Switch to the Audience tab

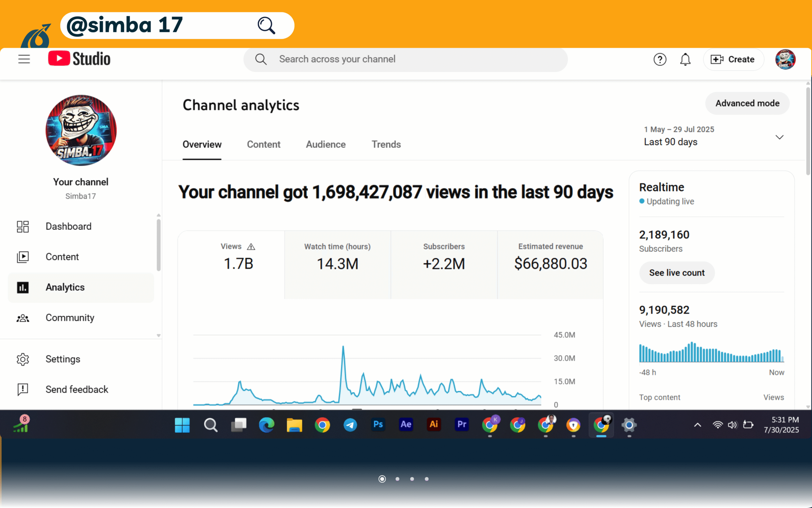[325, 144]
